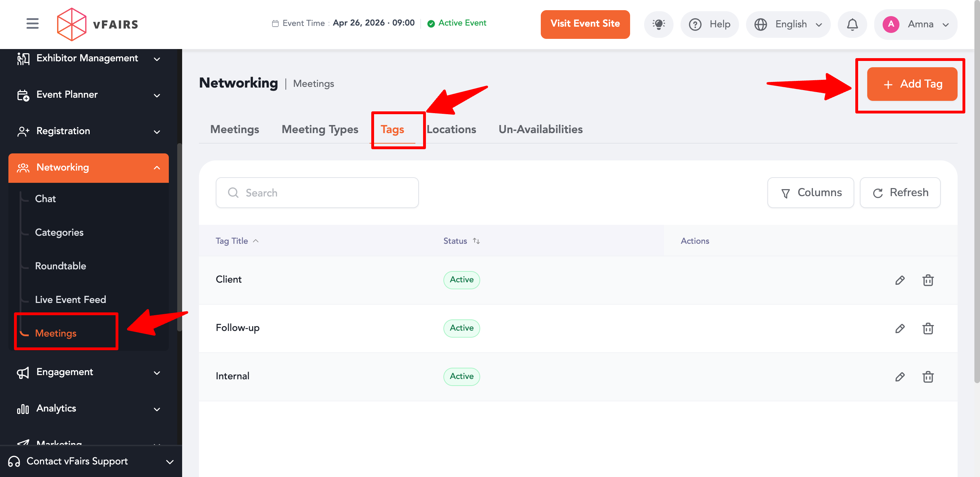
Task: Open the Un-Availabilities tab
Action: (x=540, y=129)
